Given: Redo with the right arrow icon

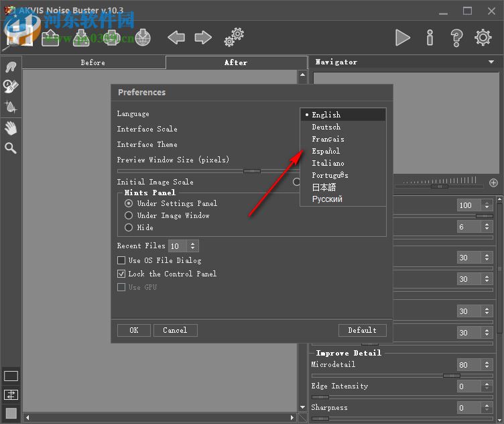Looking at the screenshot, I should click(203, 38).
